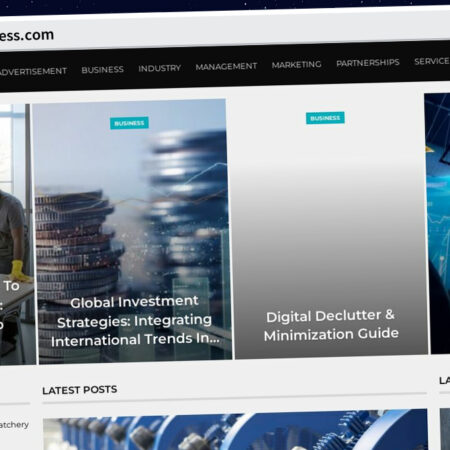Open the Marketing category
This screenshot has height=450, width=450.
(297, 65)
